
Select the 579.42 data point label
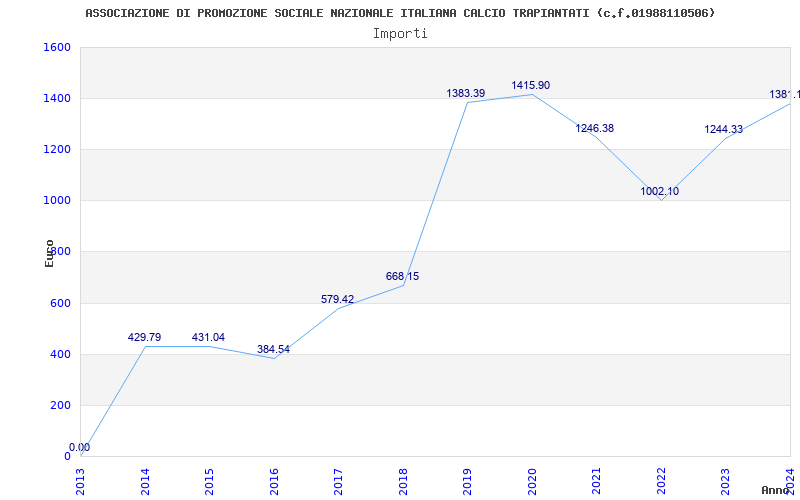337,300
